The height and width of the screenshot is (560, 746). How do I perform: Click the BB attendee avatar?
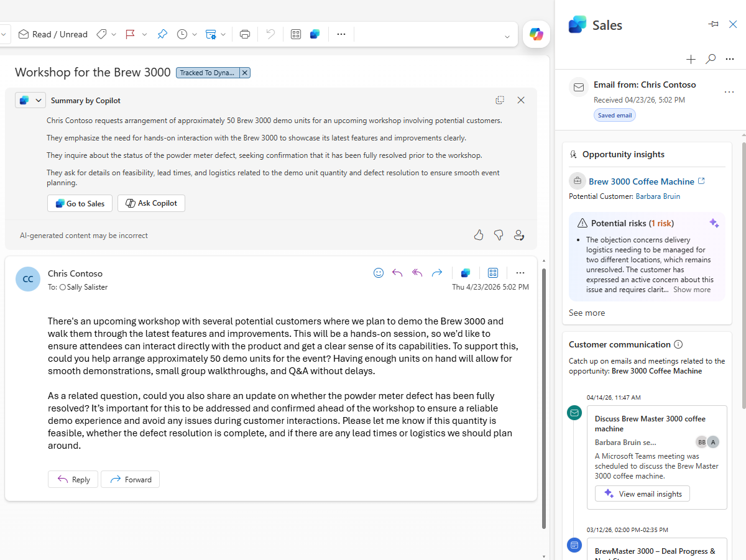(701, 442)
